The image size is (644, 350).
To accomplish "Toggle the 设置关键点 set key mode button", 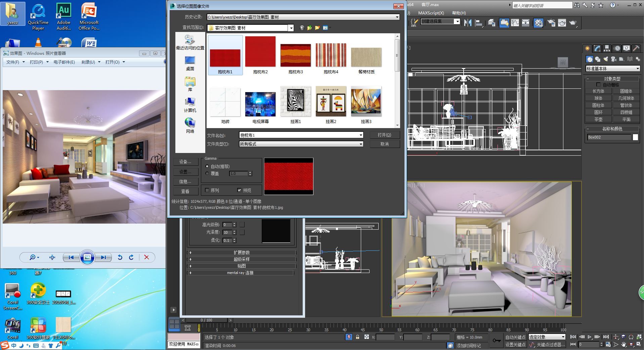I will [516, 345].
